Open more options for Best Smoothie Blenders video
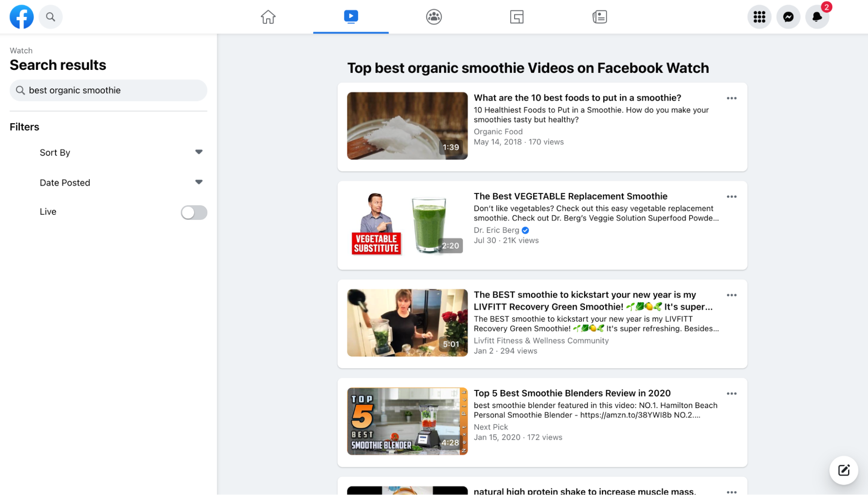This screenshot has height=495, width=868. tap(732, 393)
